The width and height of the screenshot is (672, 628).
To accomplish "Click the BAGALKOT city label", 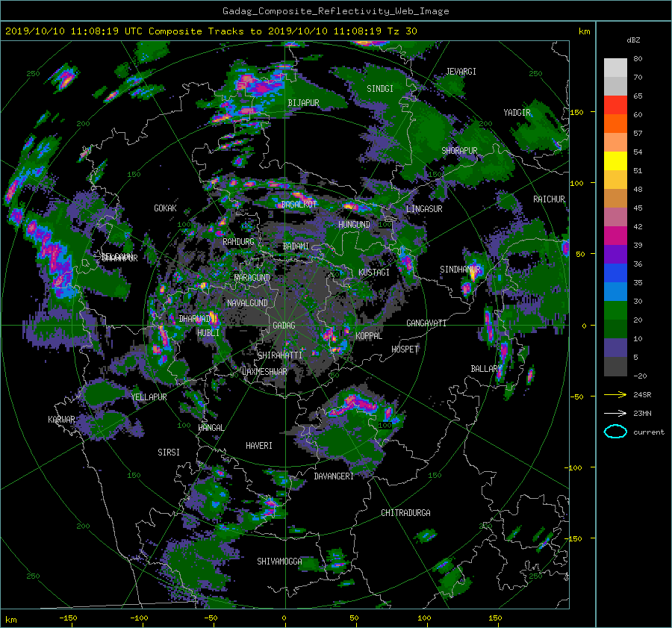I will pos(299,205).
